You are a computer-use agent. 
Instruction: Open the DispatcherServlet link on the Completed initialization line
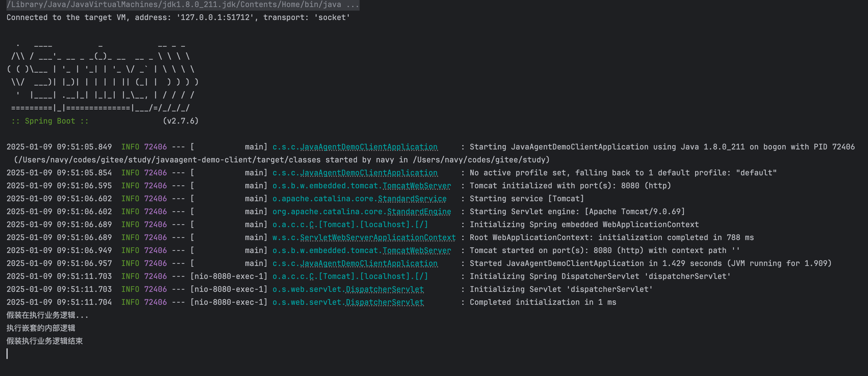(x=385, y=302)
